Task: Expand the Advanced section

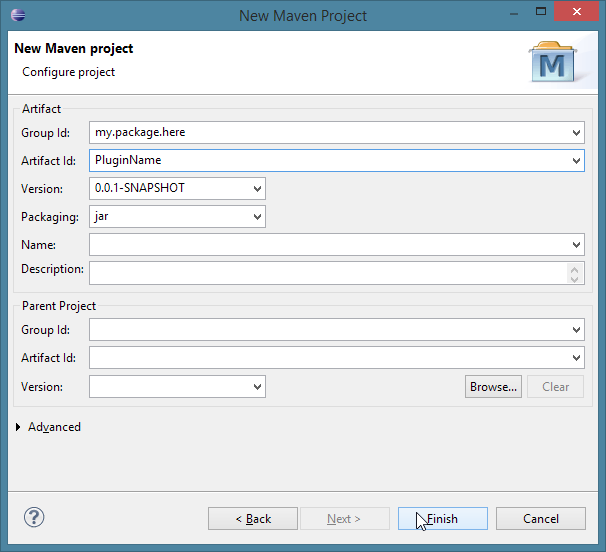Action: click(19, 427)
